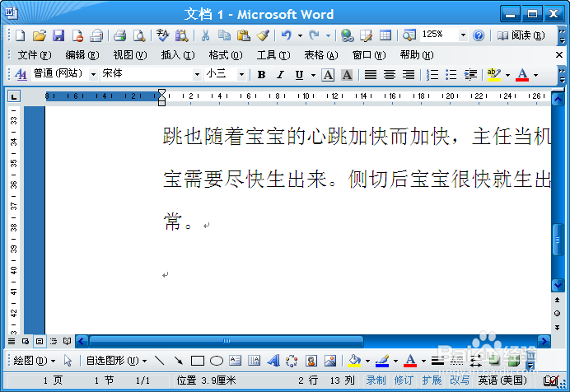Image resolution: width=570 pixels, height=392 pixels.
Task: Insert a text box from Drawing toolbar
Action: click(236, 361)
